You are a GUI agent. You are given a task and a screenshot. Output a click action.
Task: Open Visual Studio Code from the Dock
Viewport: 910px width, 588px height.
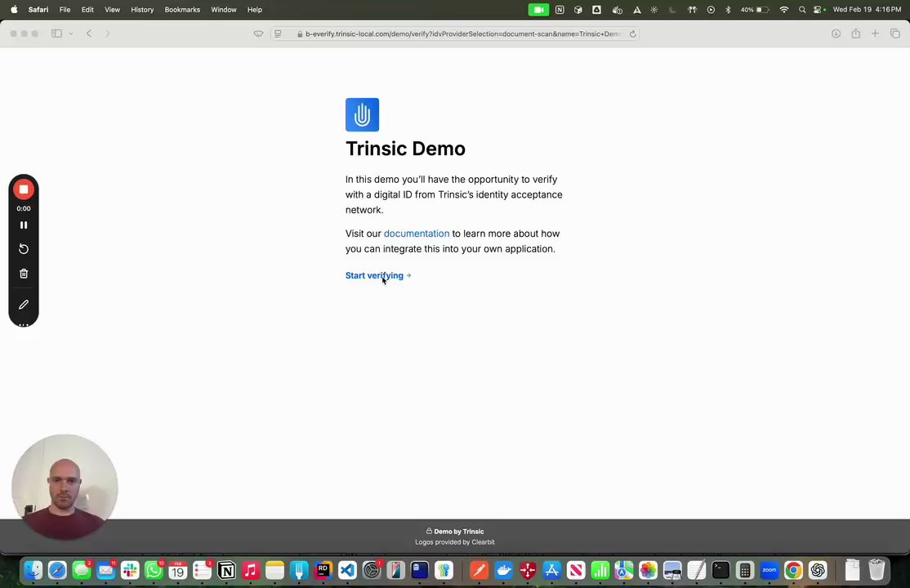[x=347, y=571]
